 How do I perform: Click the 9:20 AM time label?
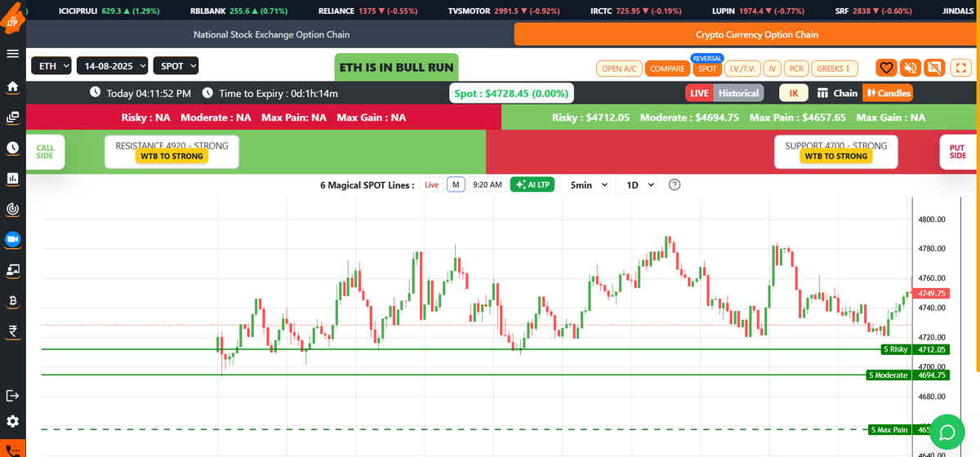(x=487, y=185)
